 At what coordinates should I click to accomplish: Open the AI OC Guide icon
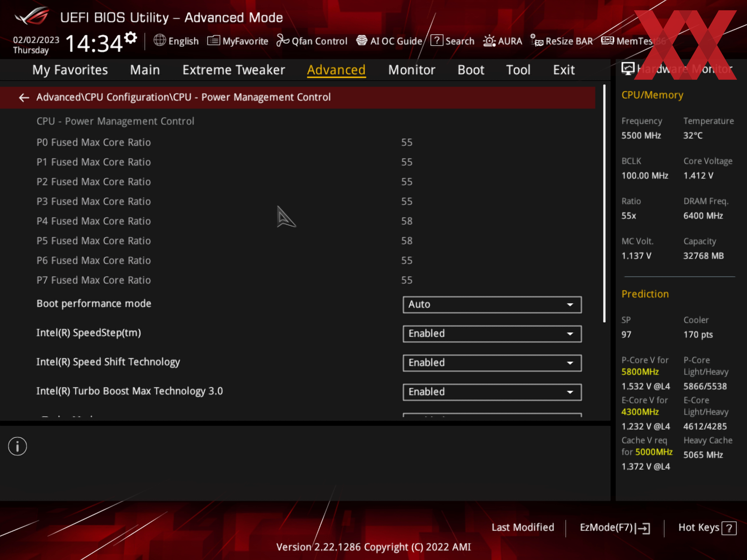tap(362, 40)
